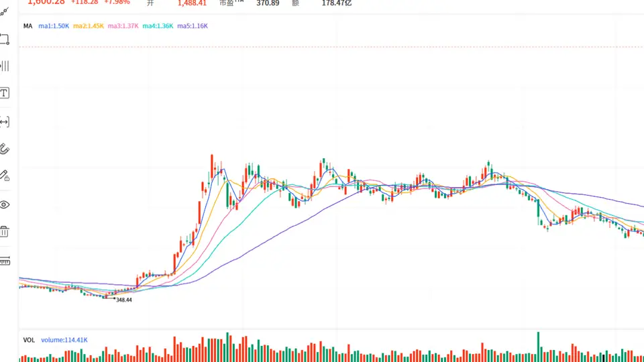Toggle magnet snapping mode
This screenshot has height=362, width=644.
click(x=5, y=149)
